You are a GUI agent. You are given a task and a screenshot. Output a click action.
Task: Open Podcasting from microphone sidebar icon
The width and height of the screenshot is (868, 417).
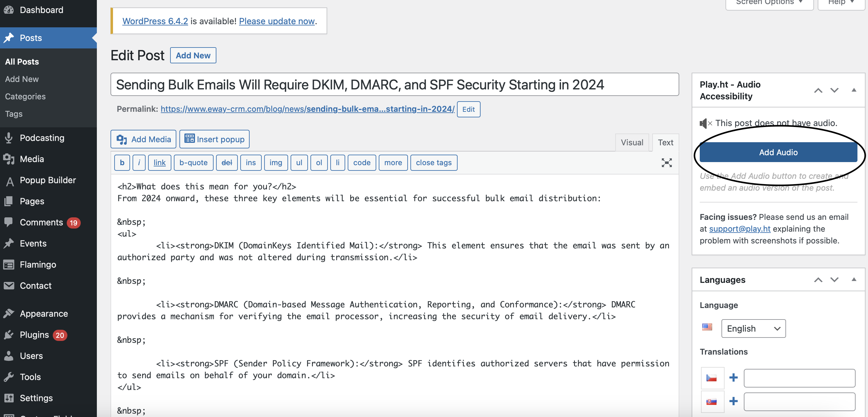[x=9, y=138]
